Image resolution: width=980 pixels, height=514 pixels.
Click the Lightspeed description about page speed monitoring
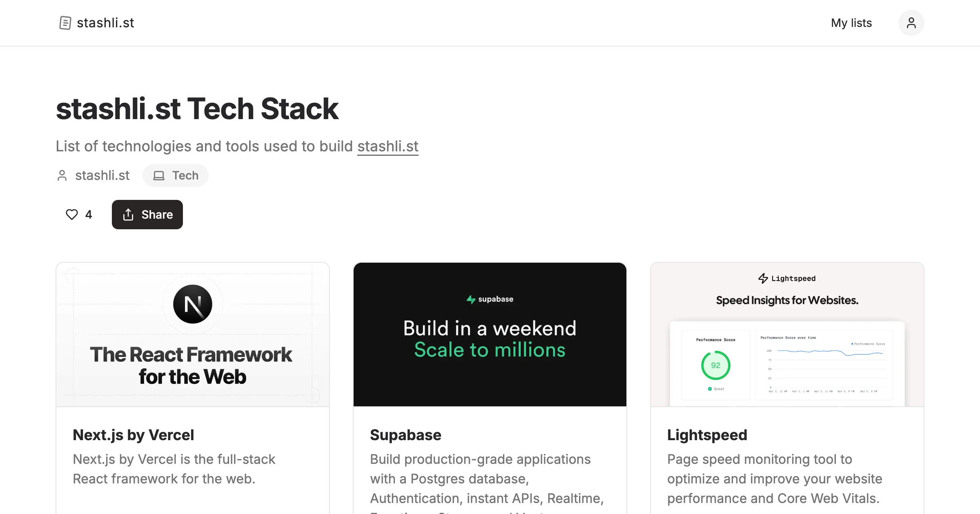pos(775,479)
